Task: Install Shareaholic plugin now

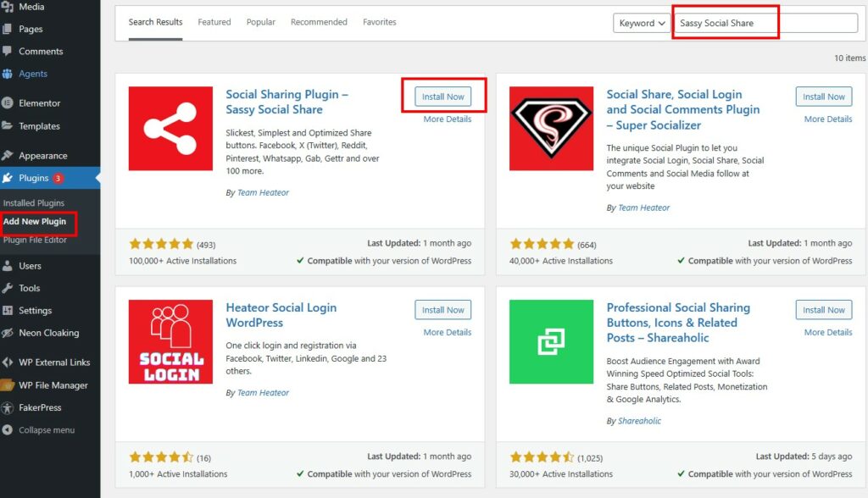Action: [x=824, y=310]
